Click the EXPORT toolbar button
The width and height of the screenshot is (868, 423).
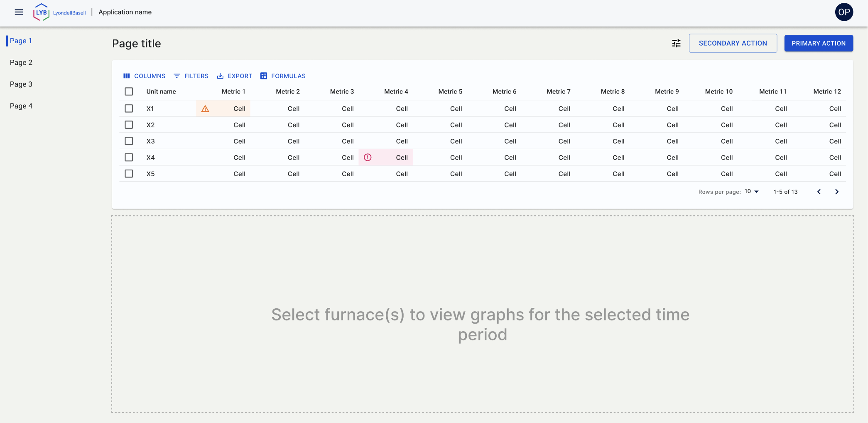coord(235,76)
